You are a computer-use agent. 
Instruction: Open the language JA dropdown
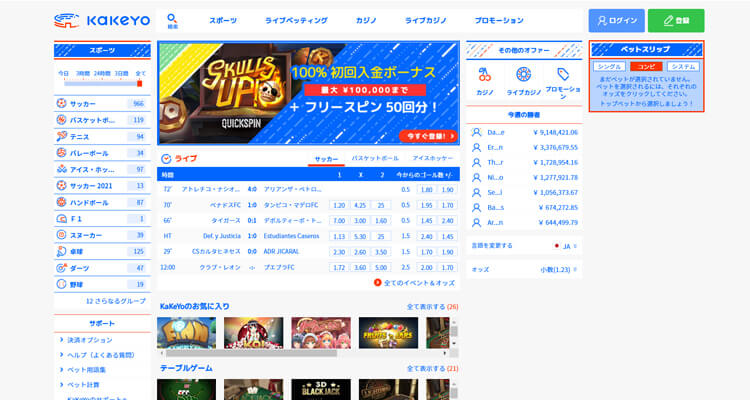[566, 246]
